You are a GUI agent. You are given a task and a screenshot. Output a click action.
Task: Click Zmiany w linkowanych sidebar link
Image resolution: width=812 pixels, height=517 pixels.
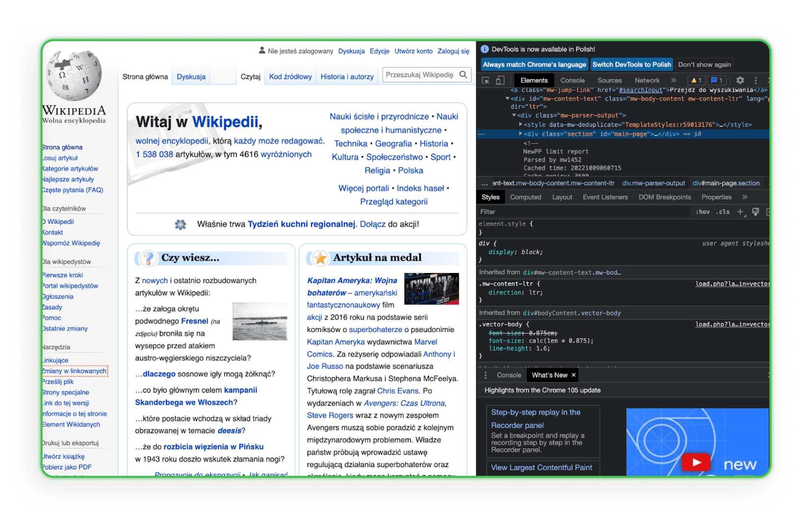[x=75, y=371]
